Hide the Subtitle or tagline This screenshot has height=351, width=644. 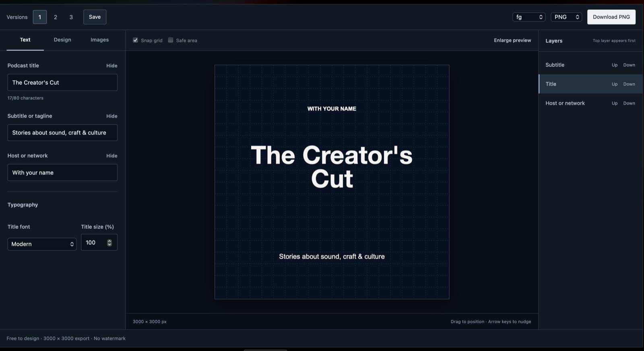coord(112,116)
